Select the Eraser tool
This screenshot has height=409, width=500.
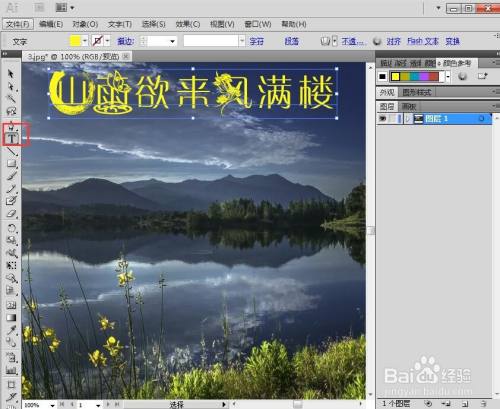pos(12,214)
